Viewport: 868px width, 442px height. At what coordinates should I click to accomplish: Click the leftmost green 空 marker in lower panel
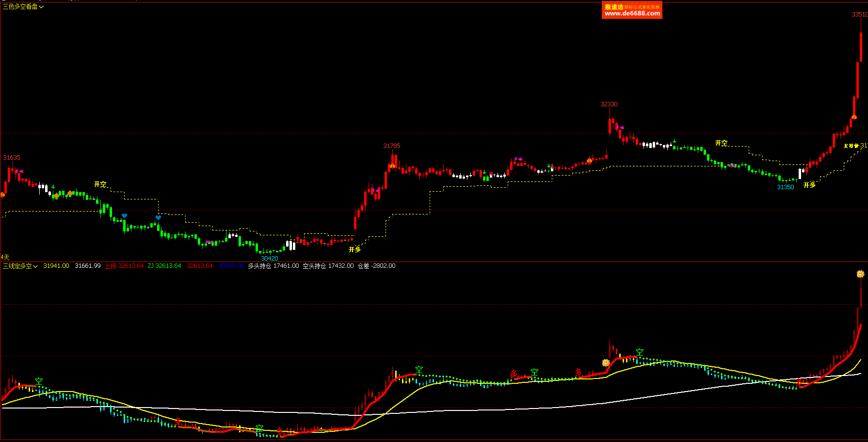(x=39, y=381)
